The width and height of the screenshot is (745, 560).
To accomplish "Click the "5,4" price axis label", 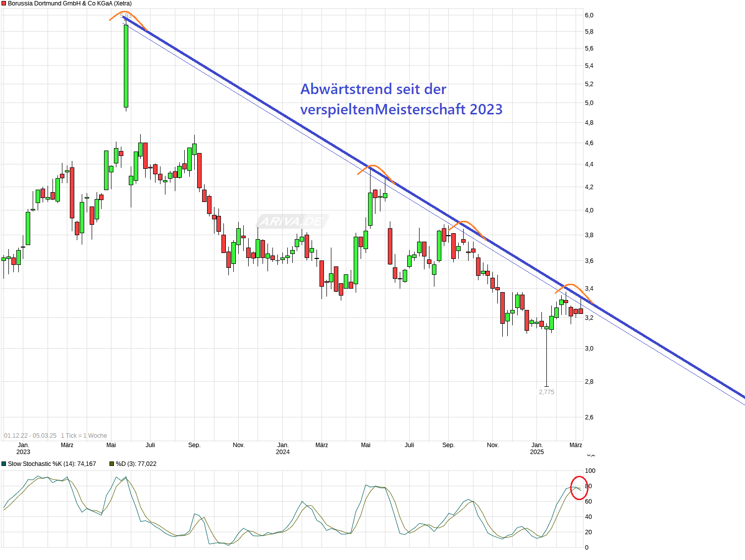I will click(x=589, y=66).
